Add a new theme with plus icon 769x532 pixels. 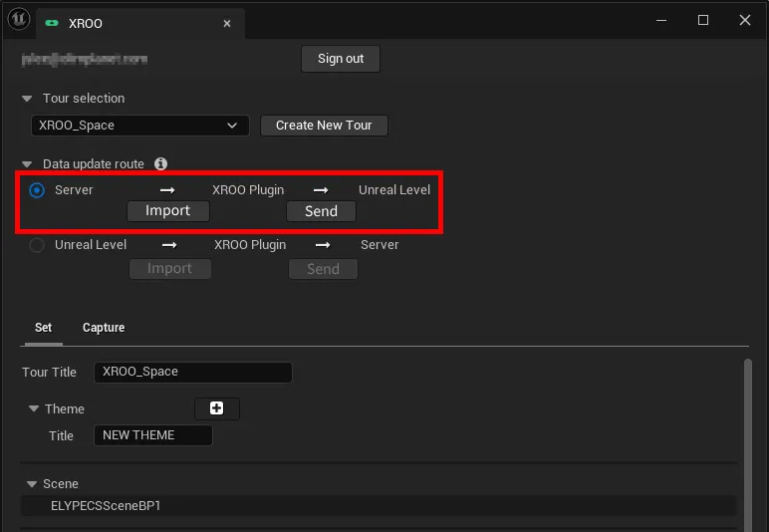(217, 408)
